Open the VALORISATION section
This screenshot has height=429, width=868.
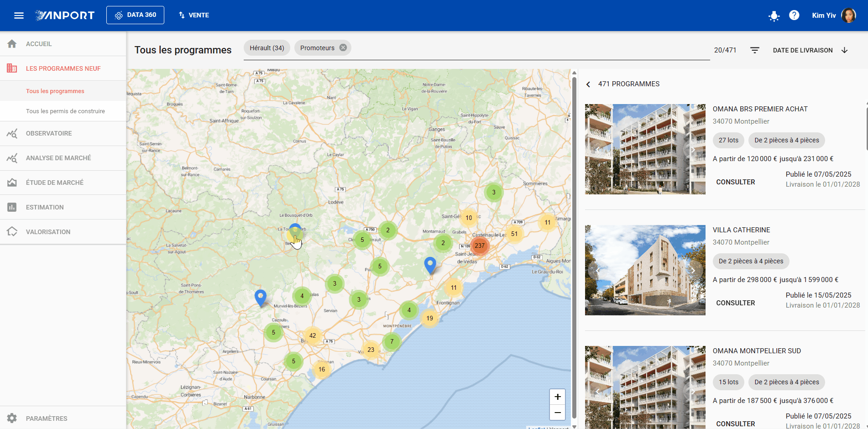(x=63, y=232)
